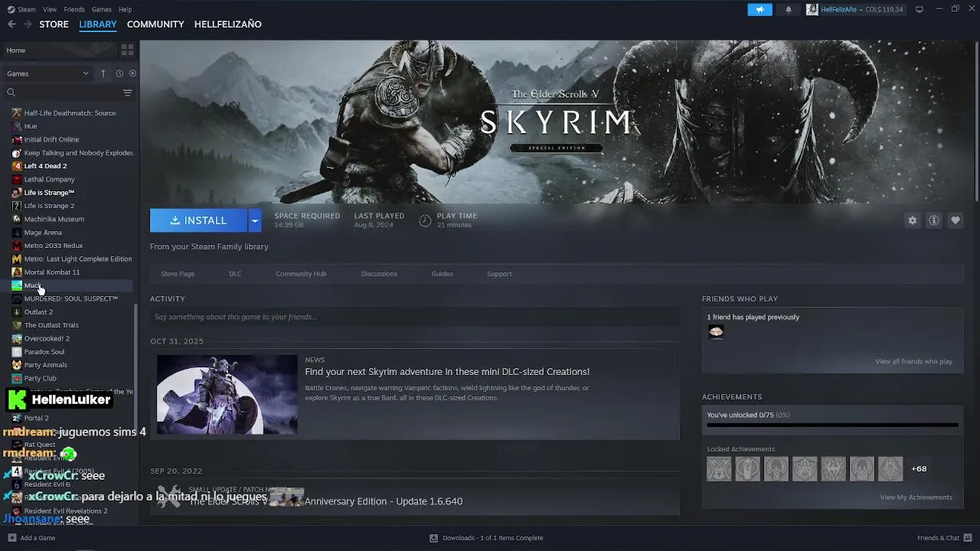Open Skyrim manage settings gear
The width and height of the screenshot is (980, 551).
pyautogui.click(x=912, y=220)
